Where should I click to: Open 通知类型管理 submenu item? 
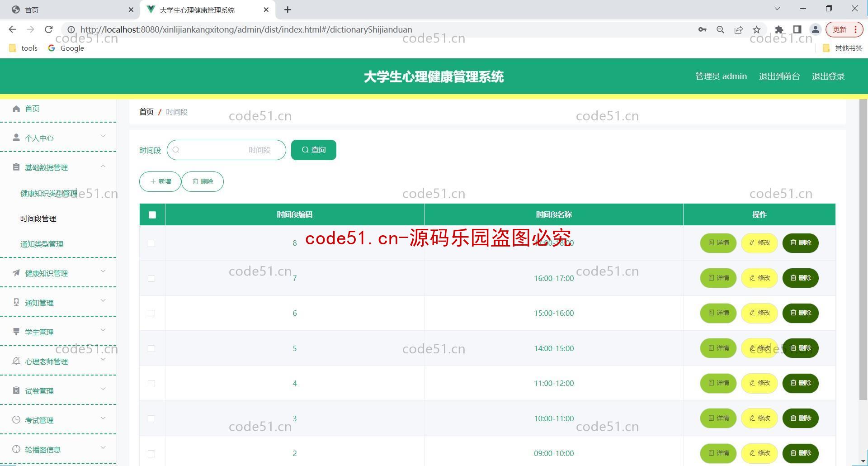[42, 244]
